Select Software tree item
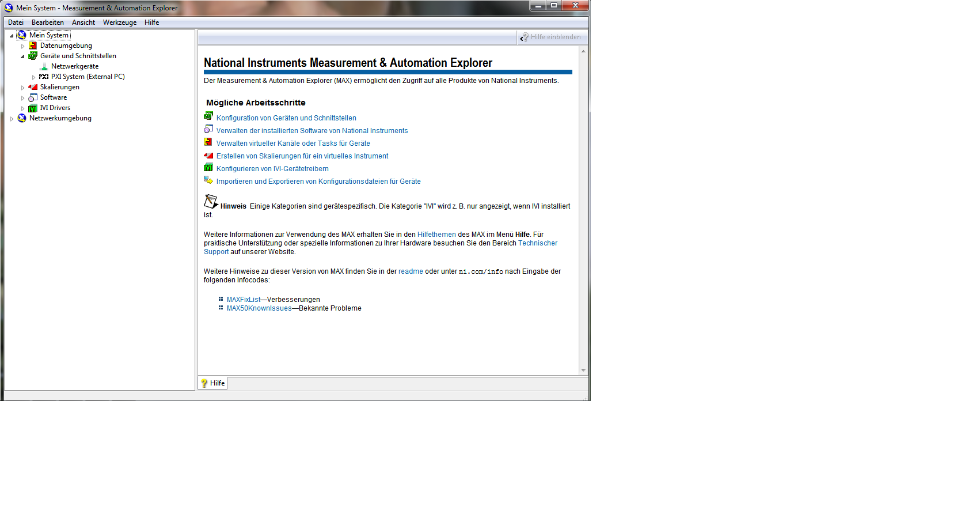The image size is (980, 529). [54, 97]
